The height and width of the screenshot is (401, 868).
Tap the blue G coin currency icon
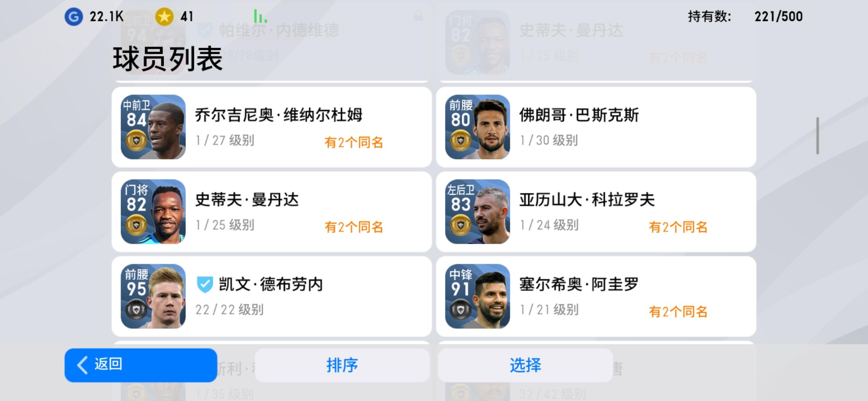click(x=74, y=17)
